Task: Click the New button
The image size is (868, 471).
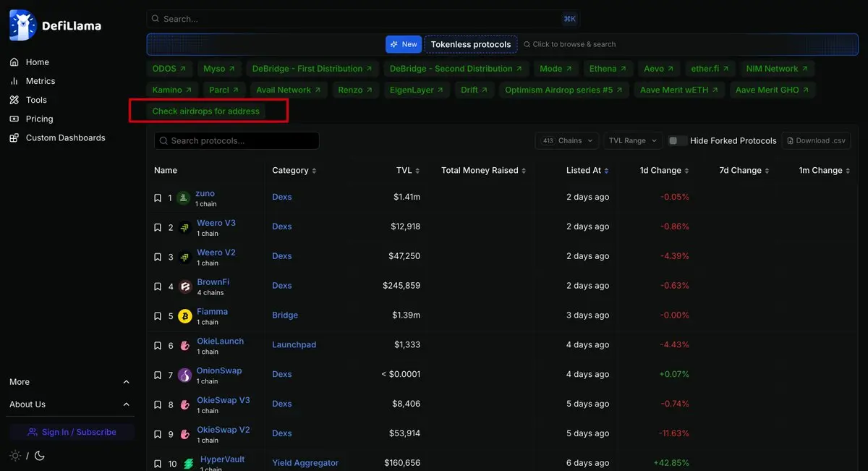Action: pos(404,44)
